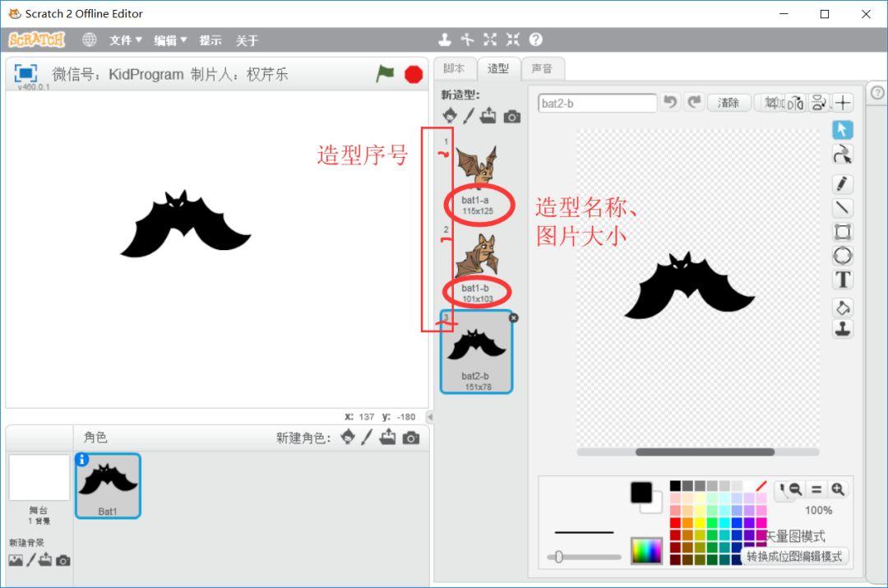Select the Rectangle tool

coord(842,232)
